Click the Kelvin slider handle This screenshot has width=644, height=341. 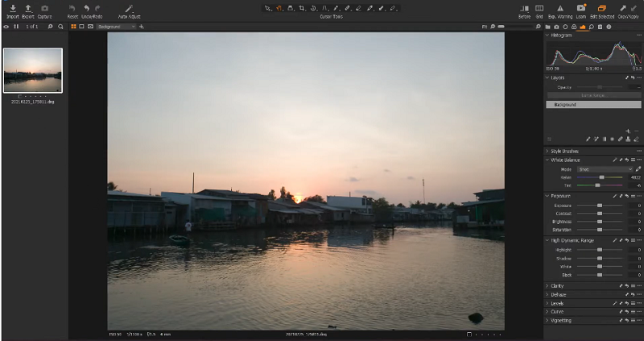click(x=601, y=177)
